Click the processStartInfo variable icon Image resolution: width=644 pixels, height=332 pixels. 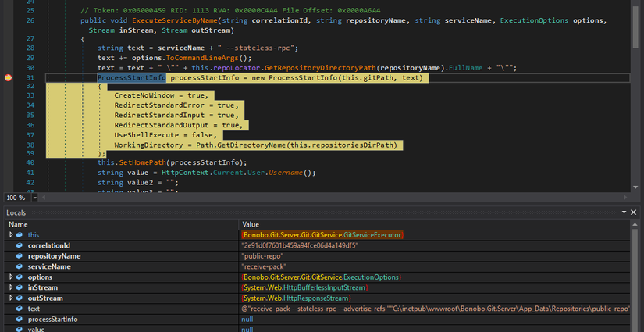click(x=20, y=320)
